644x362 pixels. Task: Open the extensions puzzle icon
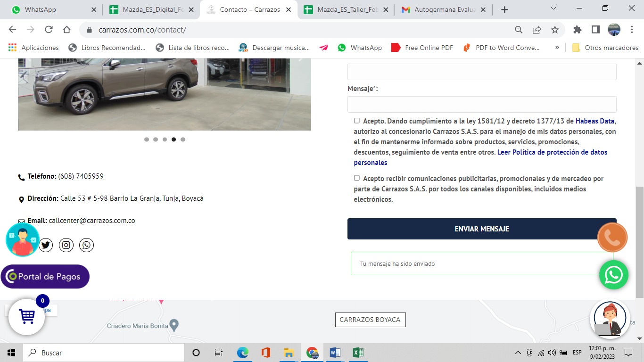pyautogui.click(x=577, y=30)
